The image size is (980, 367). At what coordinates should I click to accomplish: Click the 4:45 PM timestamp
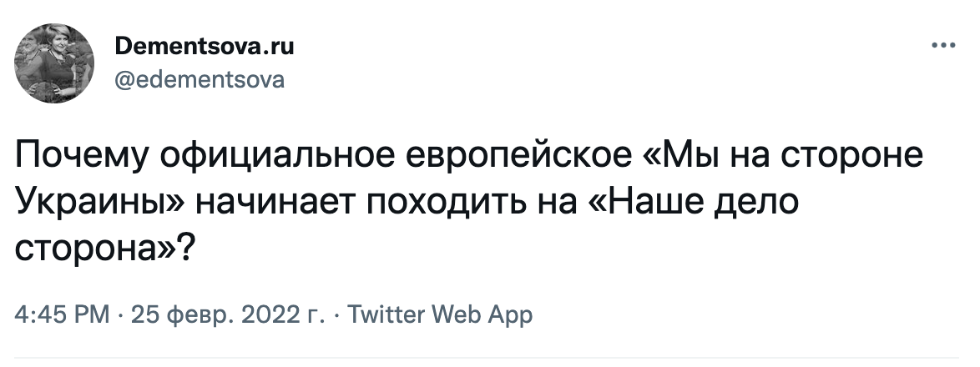(61, 316)
